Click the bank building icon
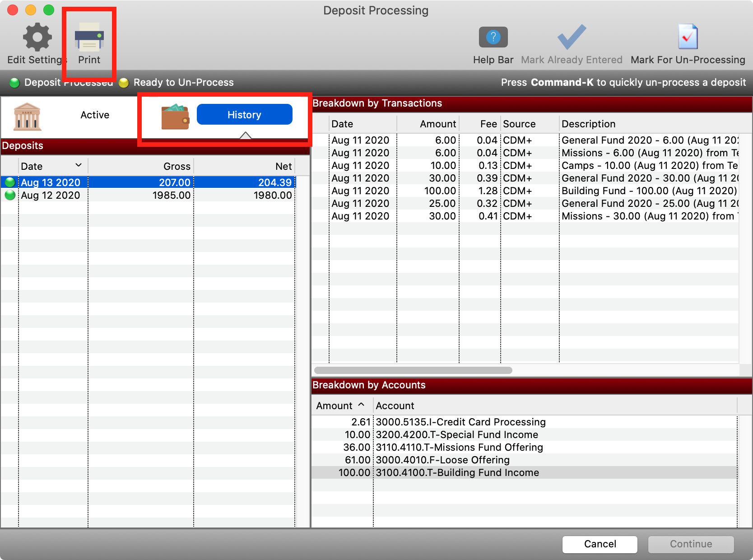Screen dimensions: 753x560 [x=28, y=117]
